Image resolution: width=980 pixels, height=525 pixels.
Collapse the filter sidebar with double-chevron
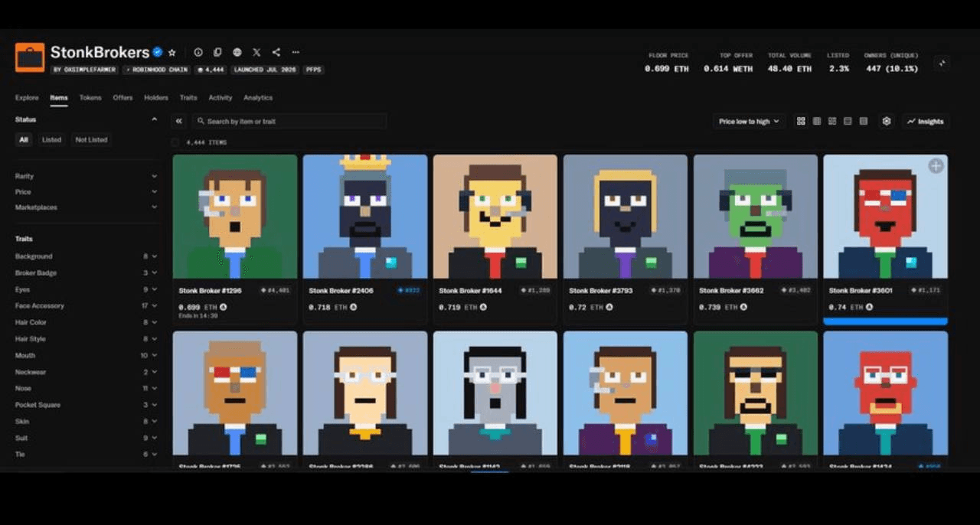point(179,121)
